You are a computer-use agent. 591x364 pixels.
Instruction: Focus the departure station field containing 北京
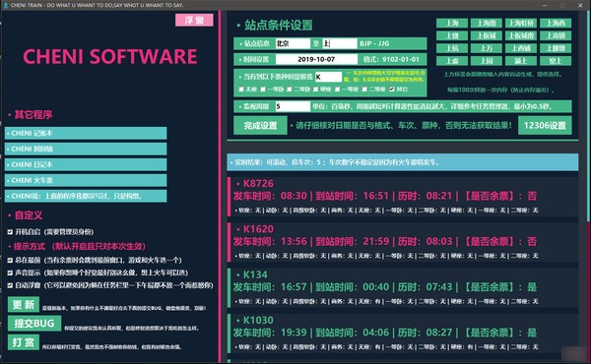coord(293,43)
